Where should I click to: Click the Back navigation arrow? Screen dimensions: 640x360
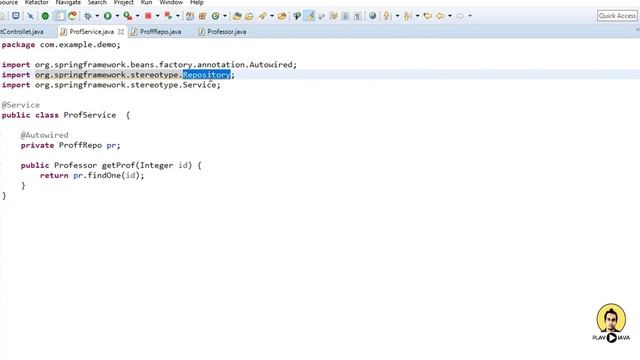point(440,16)
